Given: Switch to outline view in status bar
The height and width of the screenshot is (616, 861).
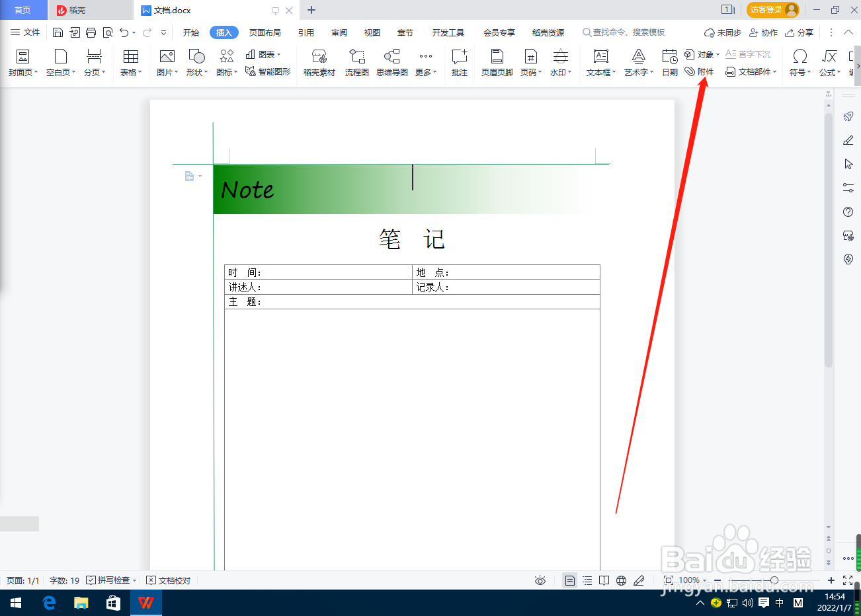Looking at the screenshot, I should pyautogui.click(x=587, y=580).
